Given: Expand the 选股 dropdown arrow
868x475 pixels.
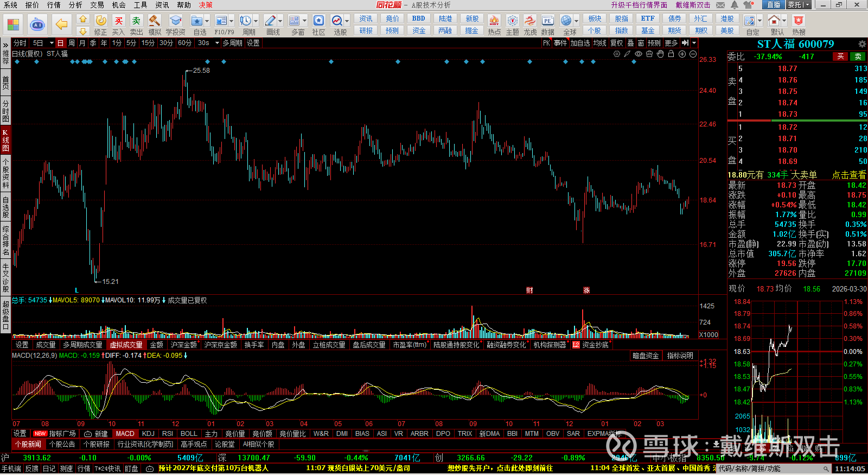Looking at the screenshot, I should point(347,21).
